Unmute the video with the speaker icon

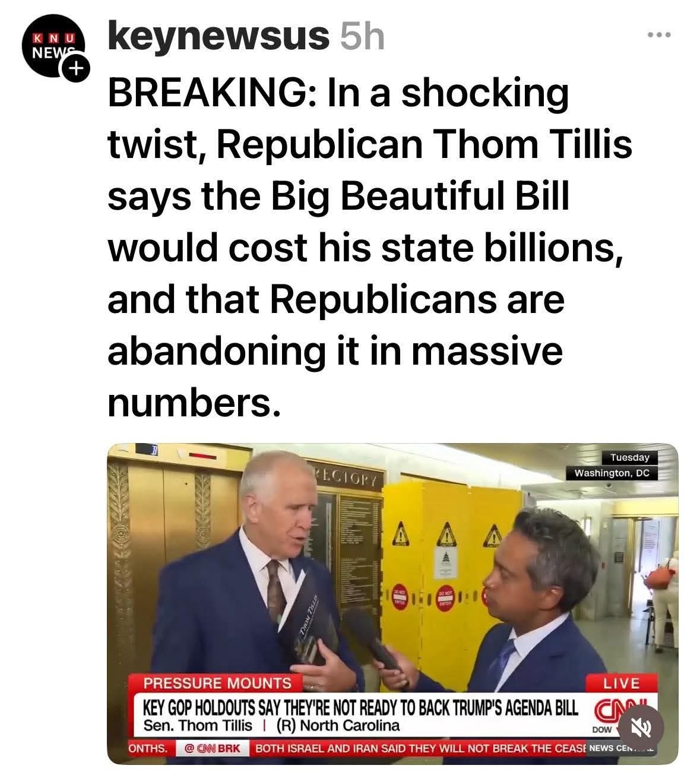click(x=639, y=726)
